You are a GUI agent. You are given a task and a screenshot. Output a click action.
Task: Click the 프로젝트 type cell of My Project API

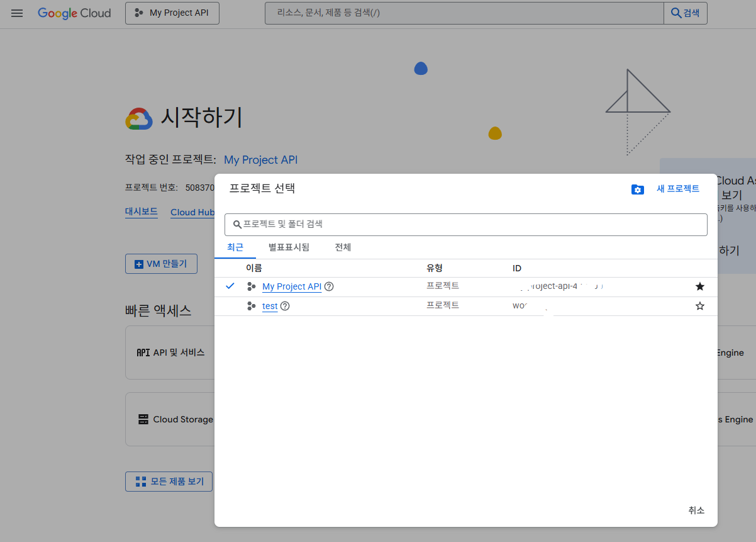click(443, 286)
